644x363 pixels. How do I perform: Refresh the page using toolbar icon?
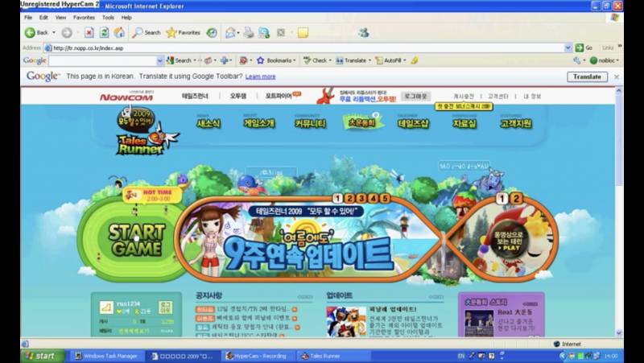point(104,32)
